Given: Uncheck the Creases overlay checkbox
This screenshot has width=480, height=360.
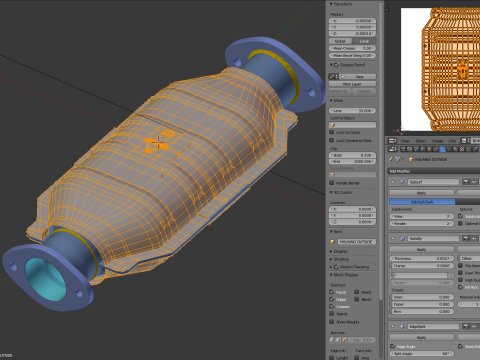Looking at the screenshot, I should click(332, 306).
